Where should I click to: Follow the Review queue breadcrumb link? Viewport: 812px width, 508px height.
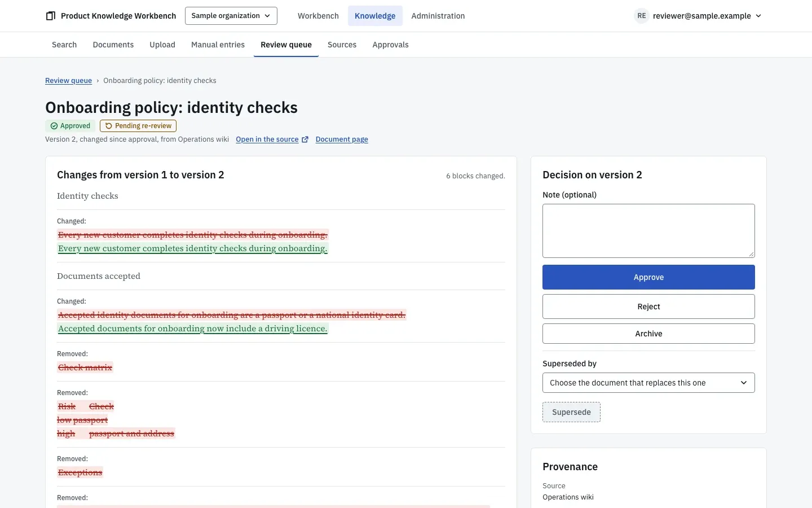click(68, 81)
